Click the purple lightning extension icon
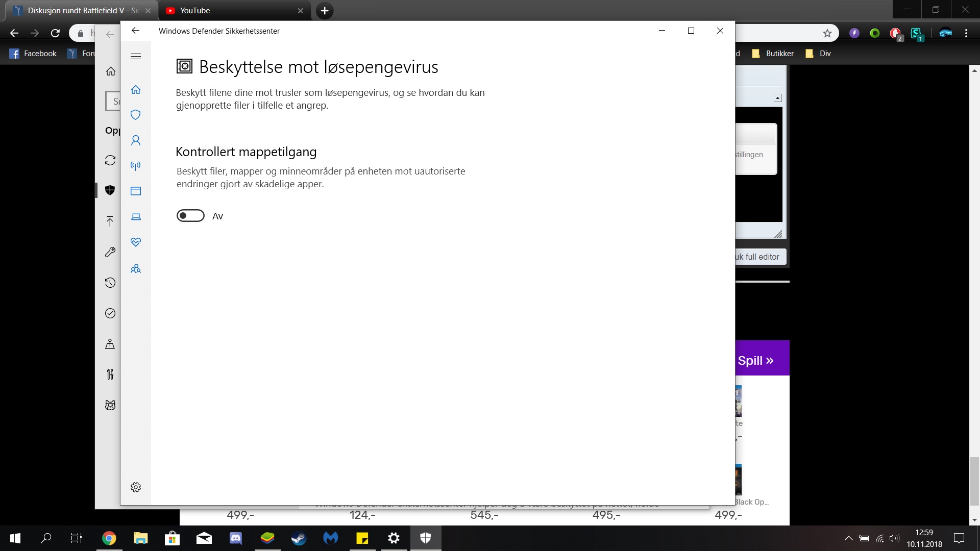Screen dimensions: 980x551 pos(854,33)
